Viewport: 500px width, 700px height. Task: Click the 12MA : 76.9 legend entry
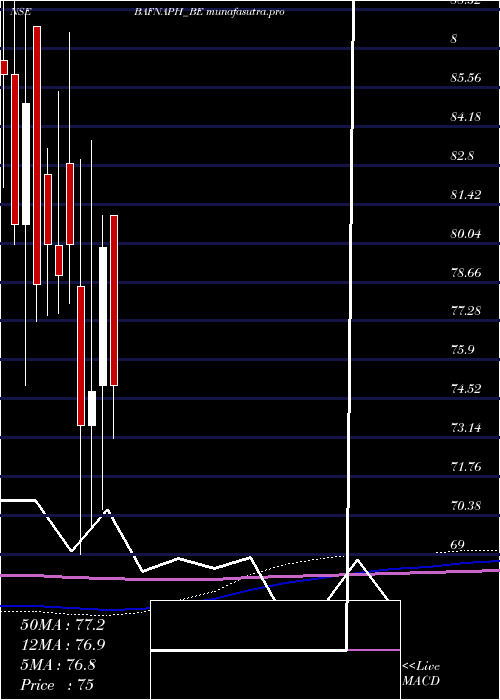62,645
